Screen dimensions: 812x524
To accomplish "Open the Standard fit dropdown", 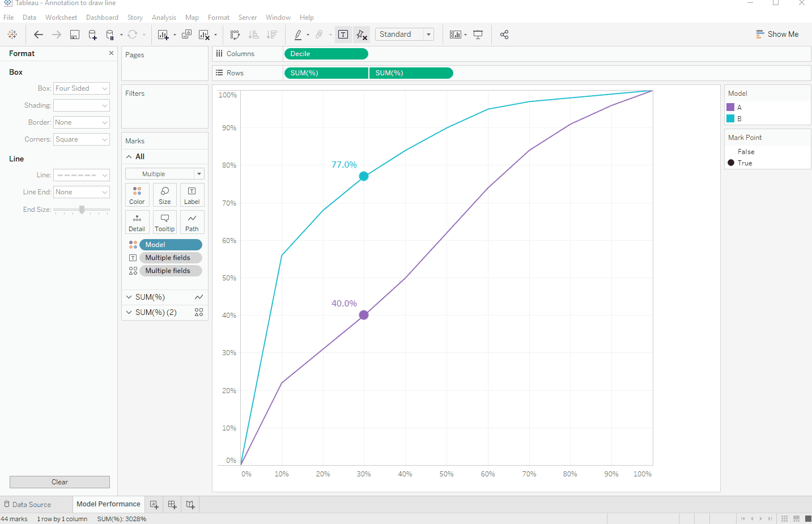I will point(404,35).
